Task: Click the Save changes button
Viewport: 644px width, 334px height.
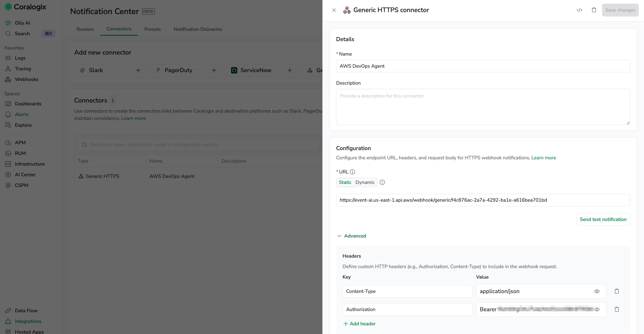Action: (x=620, y=10)
